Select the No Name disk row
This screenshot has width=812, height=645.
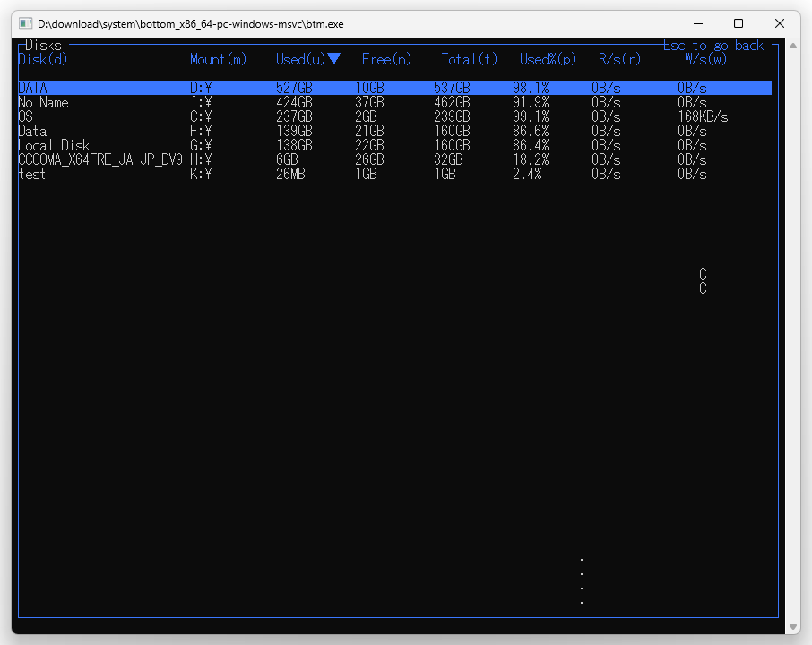coord(394,102)
